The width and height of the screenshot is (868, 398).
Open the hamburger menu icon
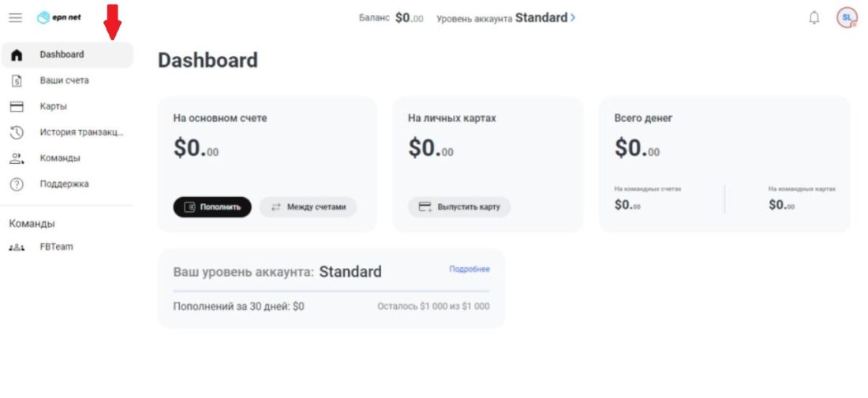(16, 17)
